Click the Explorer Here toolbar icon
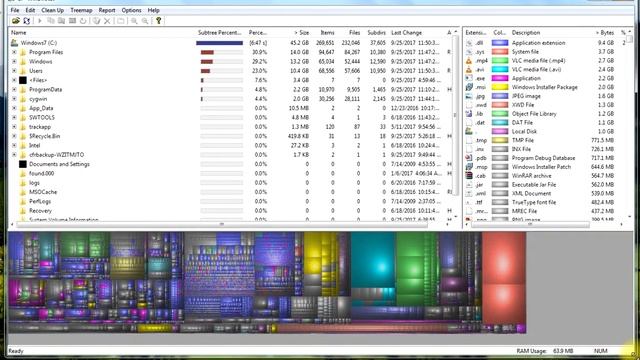The height and width of the screenshot is (360, 640). (x=61, y=21)
